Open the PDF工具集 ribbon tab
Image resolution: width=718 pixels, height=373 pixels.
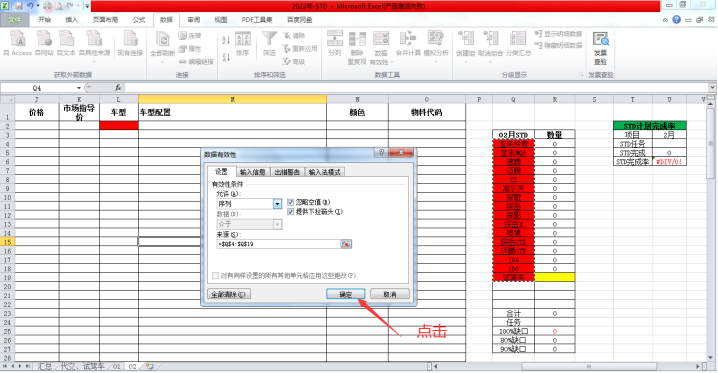tap(257, 20)
